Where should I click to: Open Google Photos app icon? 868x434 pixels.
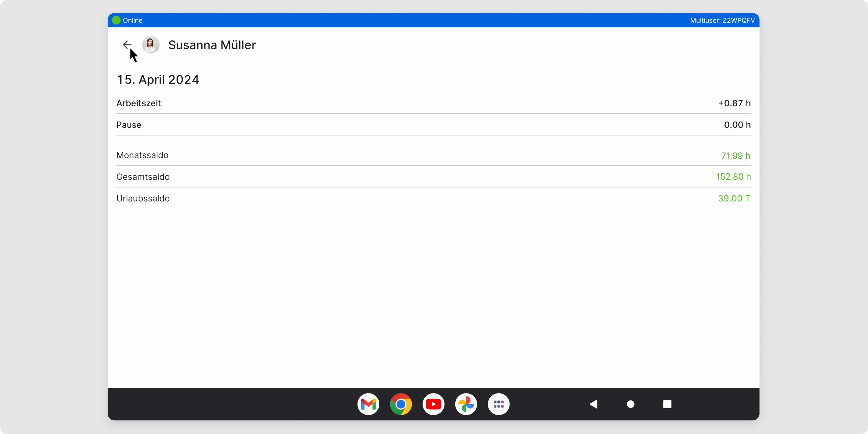(466, 404)
